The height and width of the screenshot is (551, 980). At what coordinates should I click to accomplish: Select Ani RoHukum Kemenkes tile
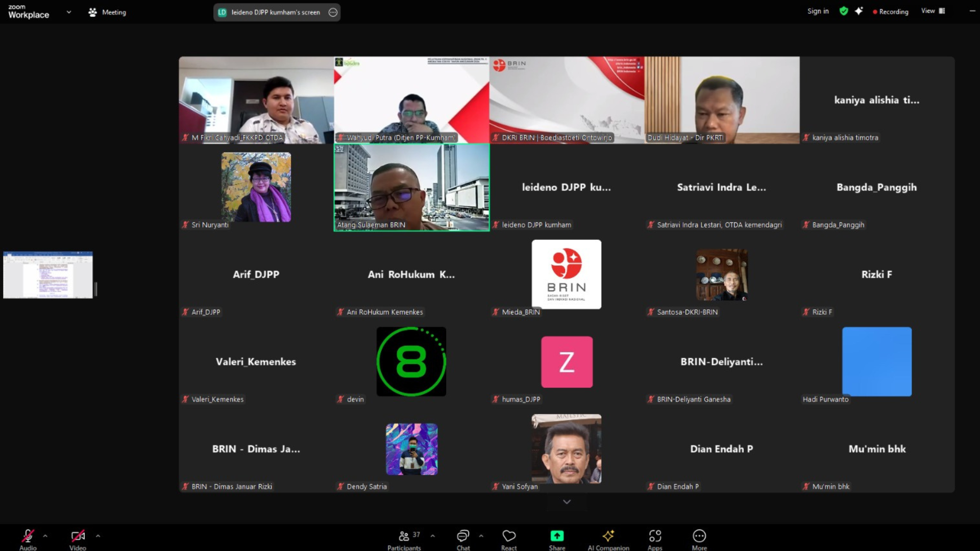coord(411,274)
